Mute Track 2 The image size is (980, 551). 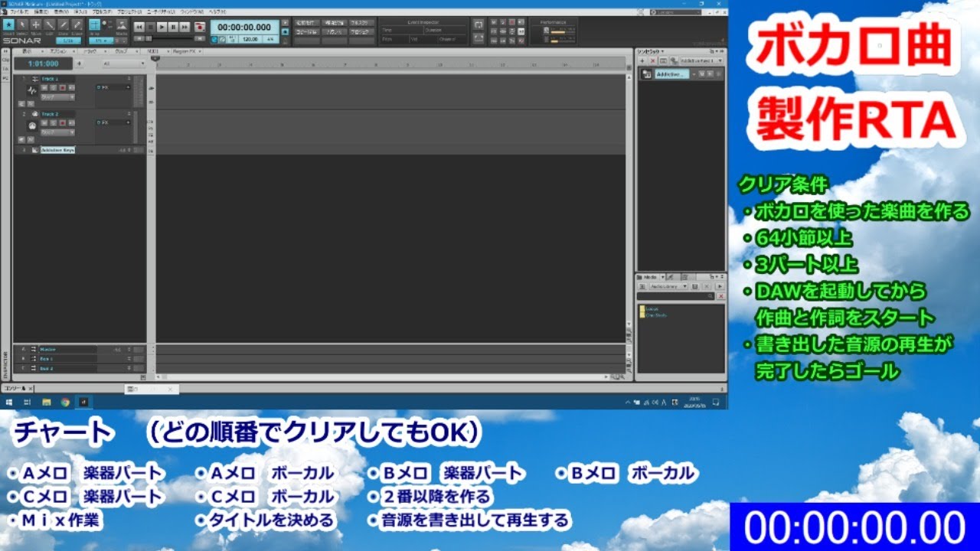[44, 123]
